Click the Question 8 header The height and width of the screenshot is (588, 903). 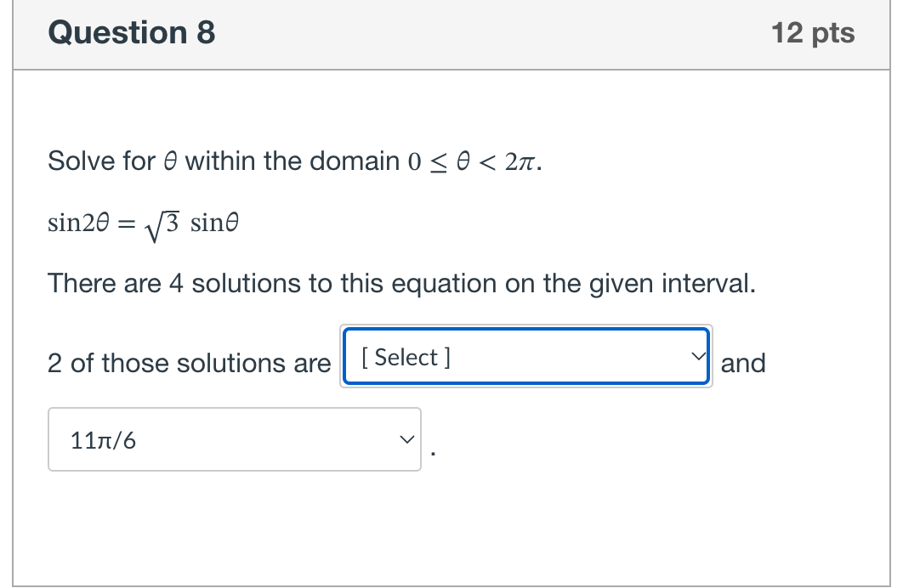click(131, 33)
